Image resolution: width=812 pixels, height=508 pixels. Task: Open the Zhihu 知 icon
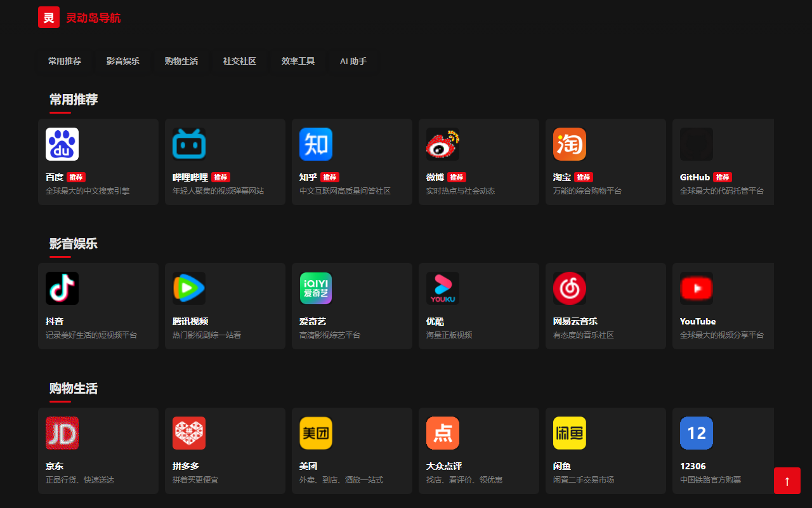pyautogui.click(x=316, y=144)
